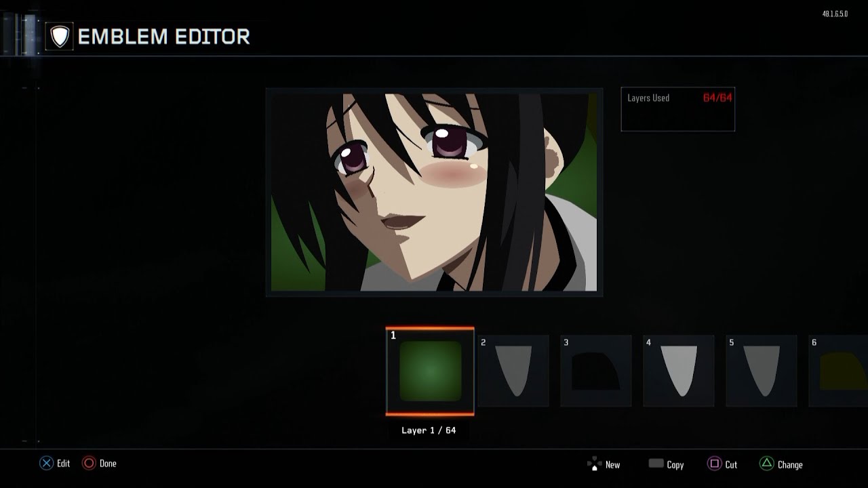This screenshot has height=488, width=868.
Task: Click the New label
Action: pyautogui.click(x=612, y=465)
